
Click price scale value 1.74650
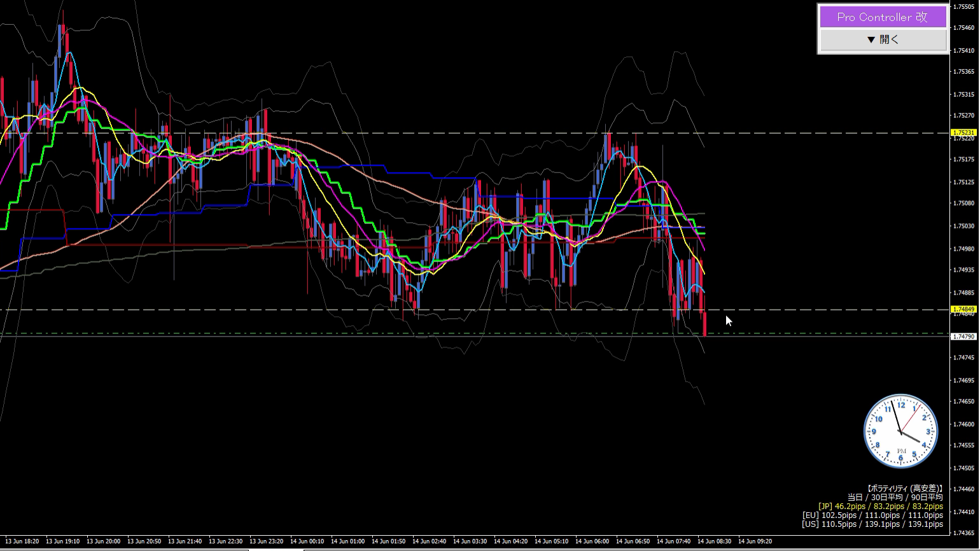click(965, 402)
